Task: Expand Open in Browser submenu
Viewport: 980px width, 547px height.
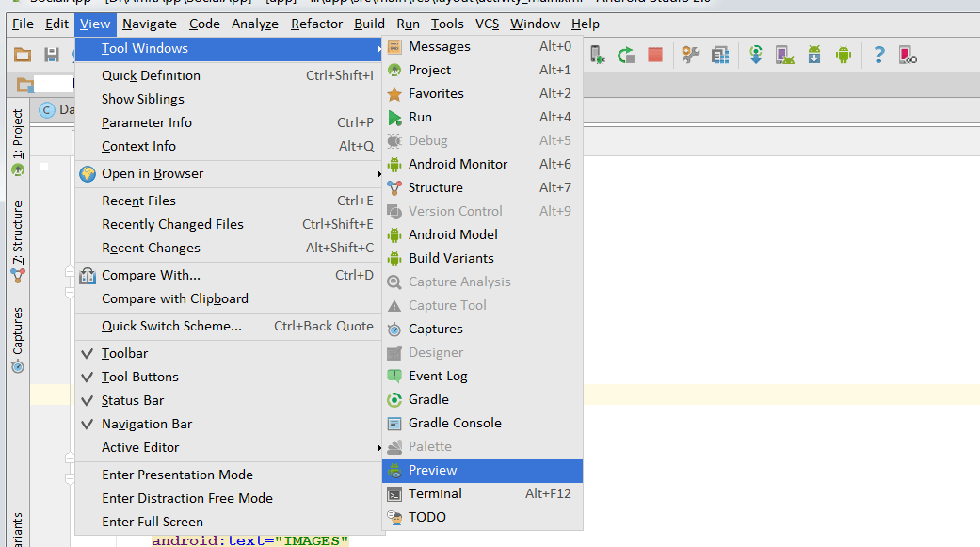Action: pos(229,174)
